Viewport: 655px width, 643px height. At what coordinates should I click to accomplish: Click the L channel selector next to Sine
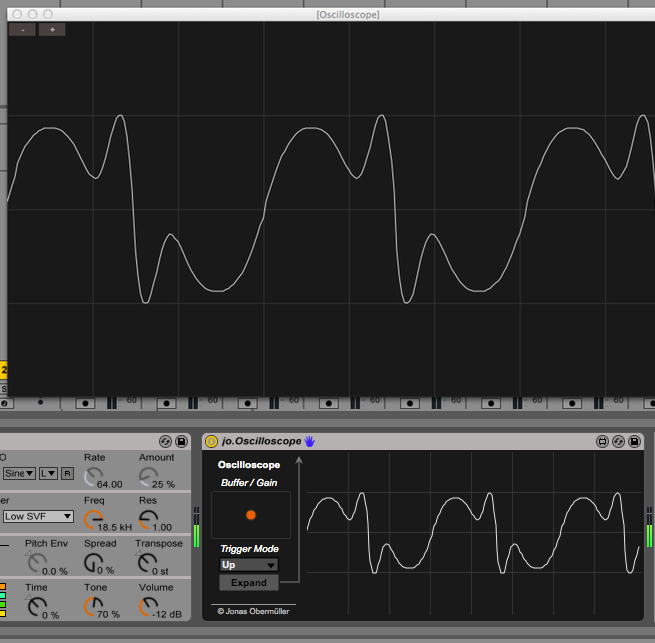pyautogui.click(x=47, y=473)
